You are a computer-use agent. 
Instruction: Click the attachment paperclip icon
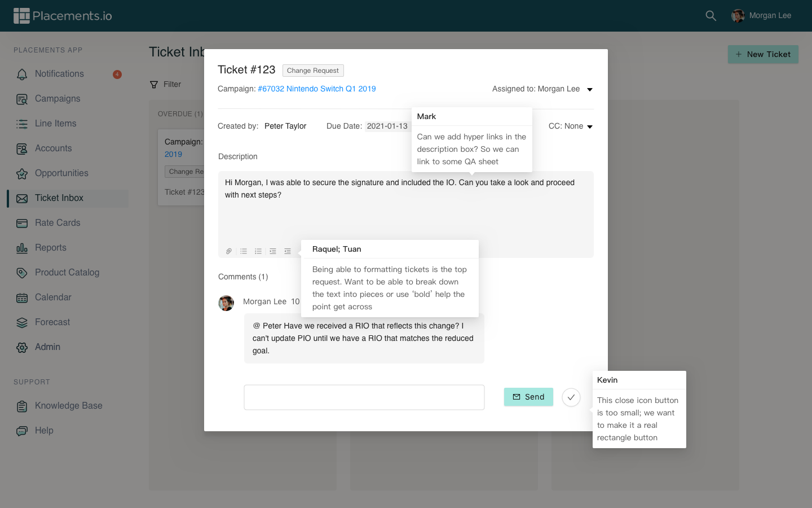pyautogui.click(x=229, y=251)
